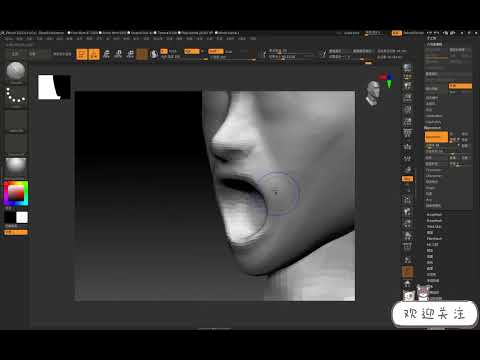Image resolution: width=480 pixels, height=360 pixels.
Task: Select the black secondary color swatch
Action: [10, 217]
